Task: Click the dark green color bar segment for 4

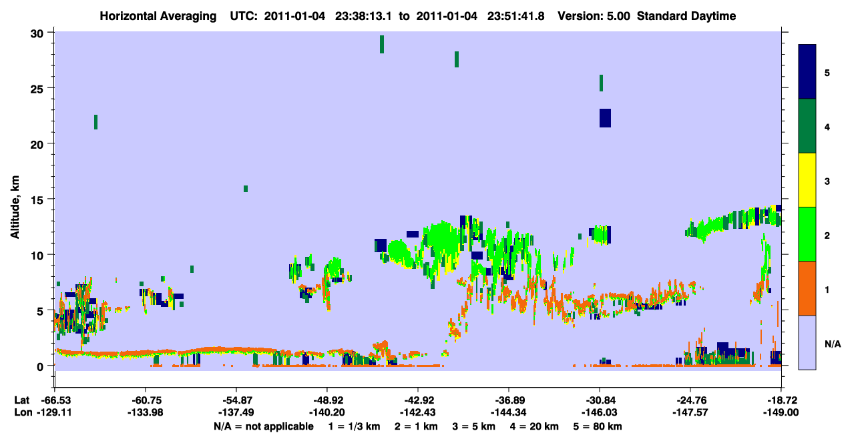Action: click(807, 126)
